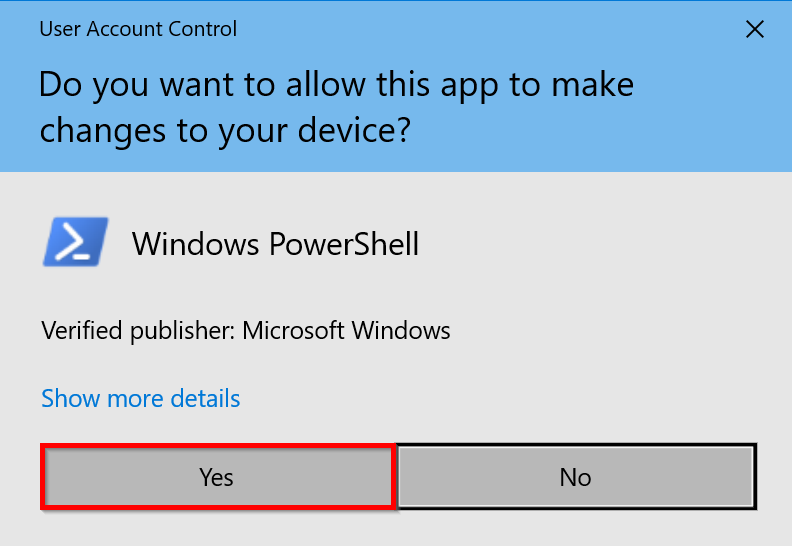Click No to deny changes

pos(575,477)
